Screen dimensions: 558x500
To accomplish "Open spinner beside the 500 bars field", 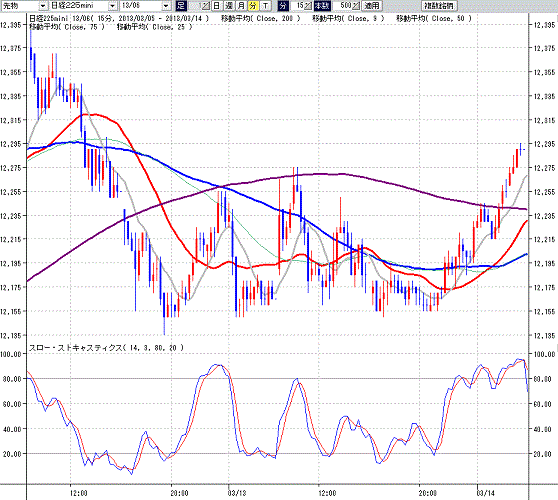I will click(356, 6).
